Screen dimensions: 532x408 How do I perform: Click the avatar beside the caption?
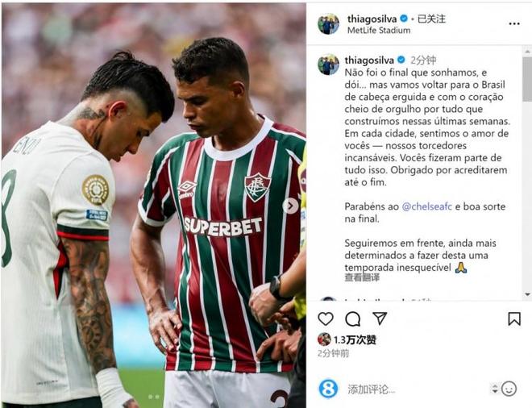pyautogui.click(x=328, y=65)
